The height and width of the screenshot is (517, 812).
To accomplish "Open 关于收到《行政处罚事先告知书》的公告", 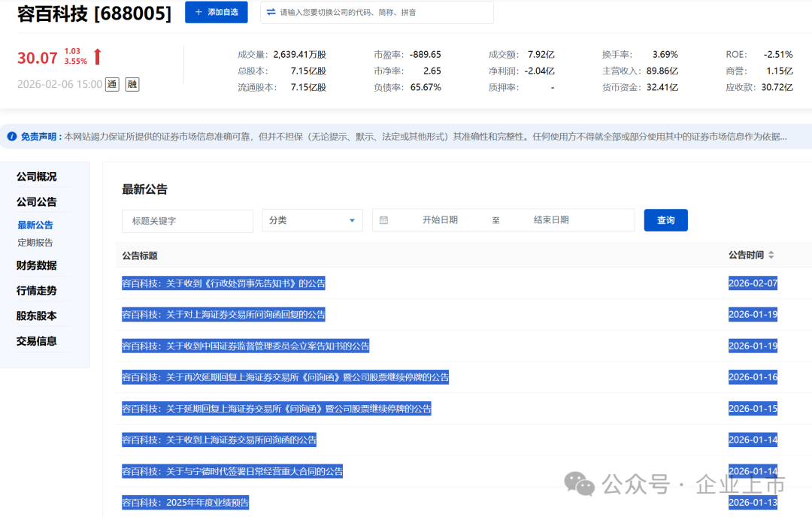I will pyautogui.click(x=223, y=283).
